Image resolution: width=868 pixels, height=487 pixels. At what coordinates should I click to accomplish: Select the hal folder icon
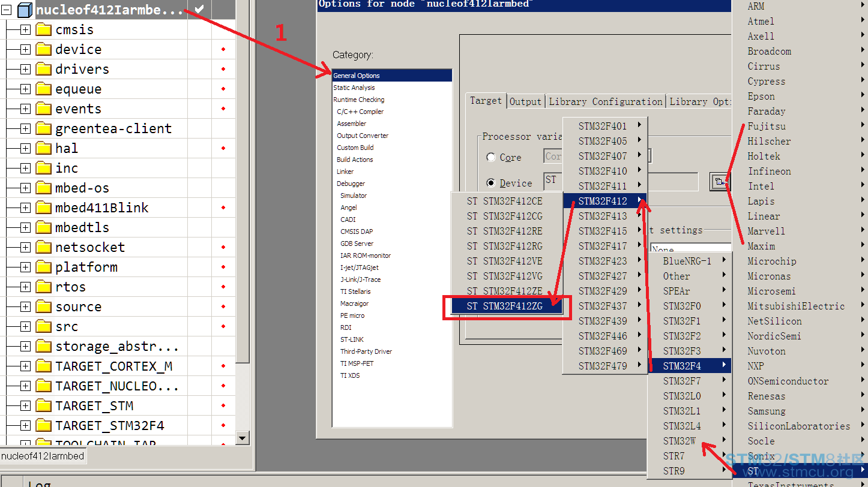pos(43,148)
